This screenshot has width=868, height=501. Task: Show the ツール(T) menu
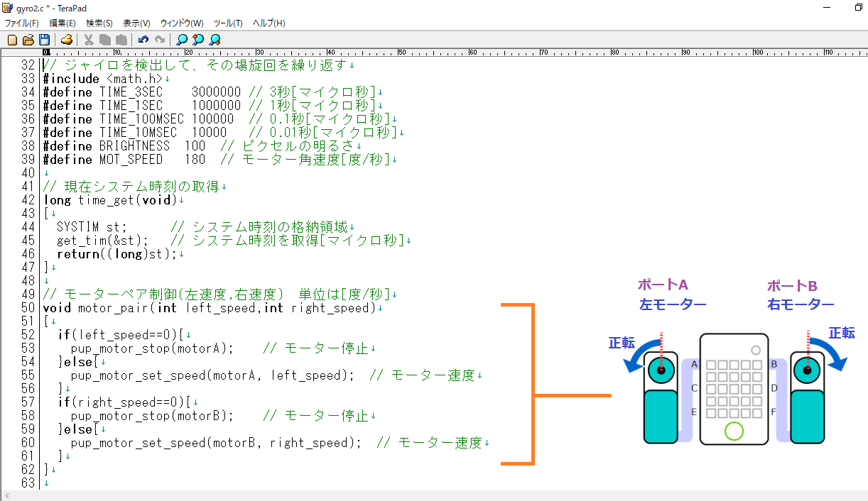[x=228, y=23]
